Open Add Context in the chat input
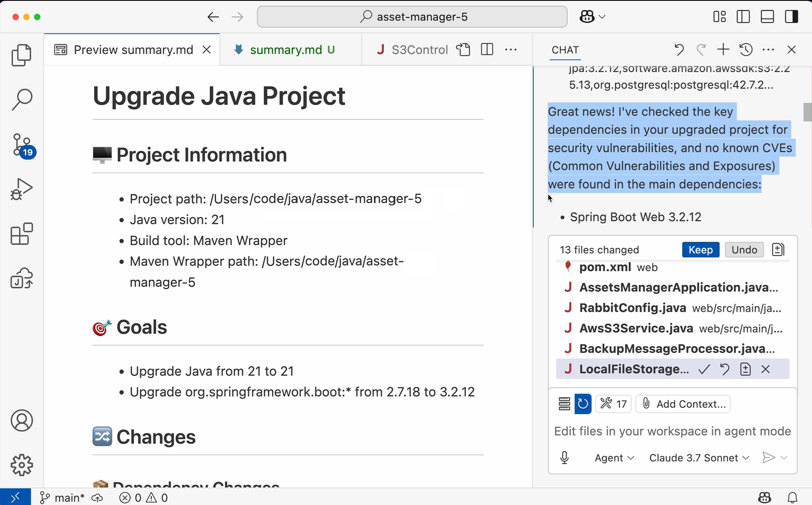Screen dimensions: 812x505 [683, 404]
